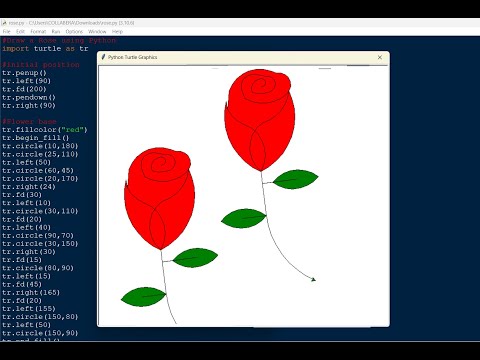Open the Help menu

(x=117, y=32)
